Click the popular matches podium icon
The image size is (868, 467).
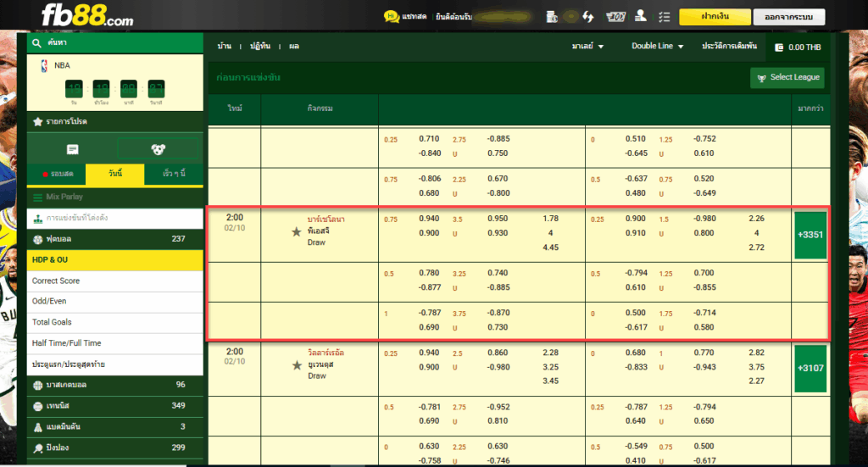(37, 219)
